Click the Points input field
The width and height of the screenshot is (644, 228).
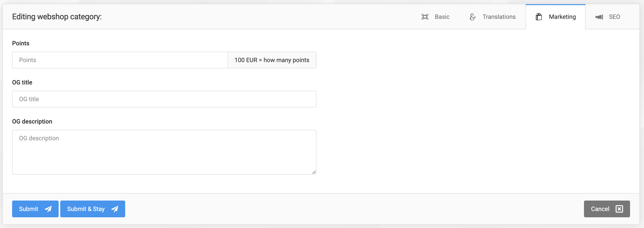(x=120, y=60)
